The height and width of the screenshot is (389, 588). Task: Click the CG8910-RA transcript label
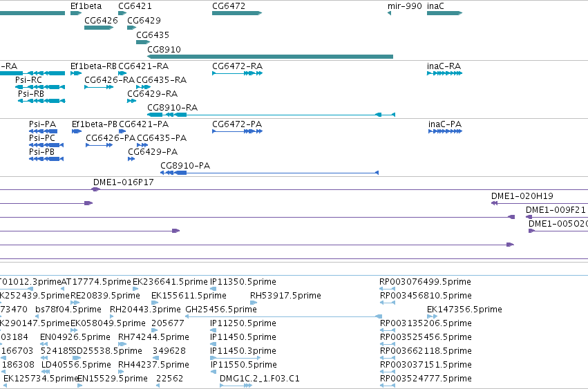[x=173, y=108]
